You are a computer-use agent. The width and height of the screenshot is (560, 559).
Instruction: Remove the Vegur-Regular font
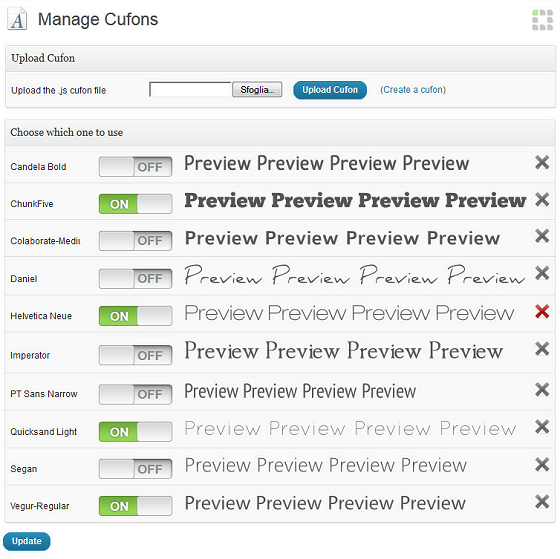tap(542, 501)
